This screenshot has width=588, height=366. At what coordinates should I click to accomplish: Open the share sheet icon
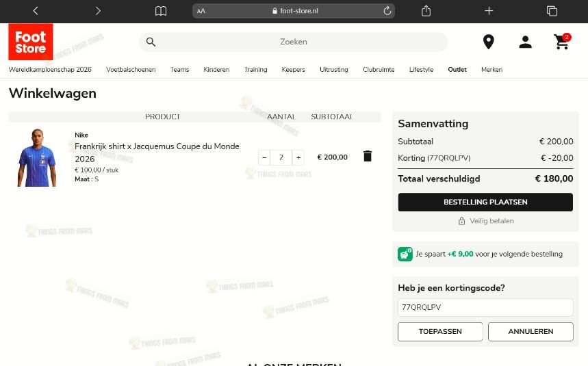click(426, 11)
